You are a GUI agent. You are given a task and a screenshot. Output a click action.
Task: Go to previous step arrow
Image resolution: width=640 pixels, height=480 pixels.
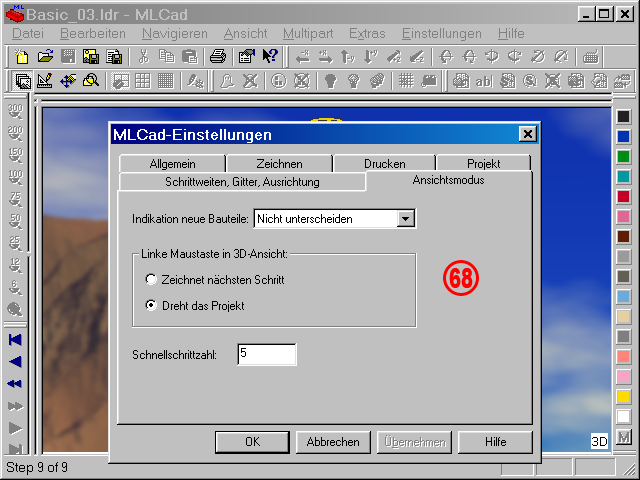coord(16,362)
